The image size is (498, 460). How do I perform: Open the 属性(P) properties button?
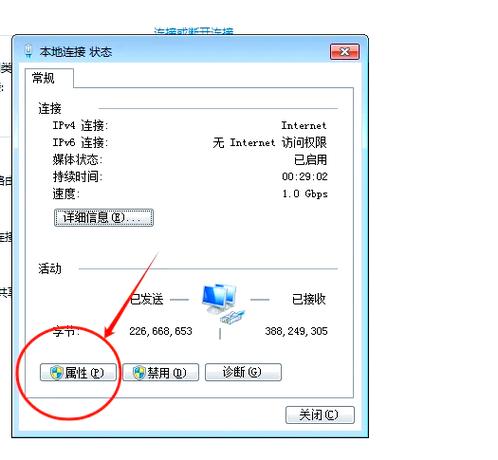(x=78, y=372)
